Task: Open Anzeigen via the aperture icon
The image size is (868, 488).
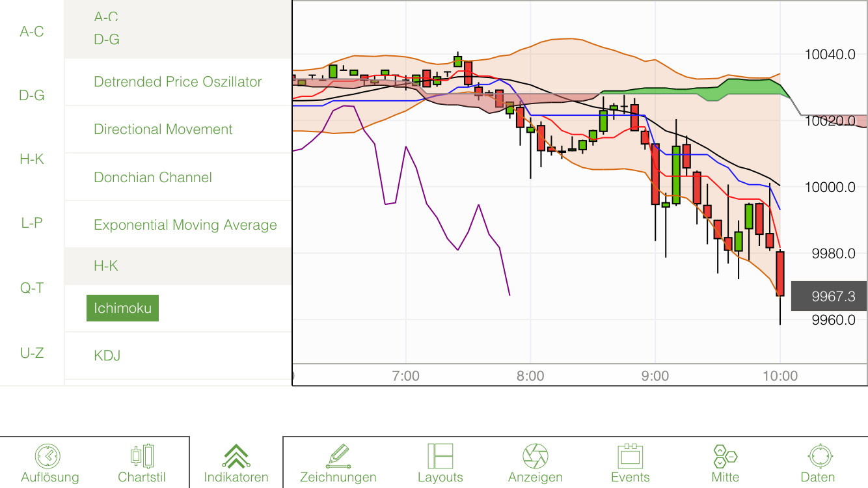Action: [x=535, y=455]
